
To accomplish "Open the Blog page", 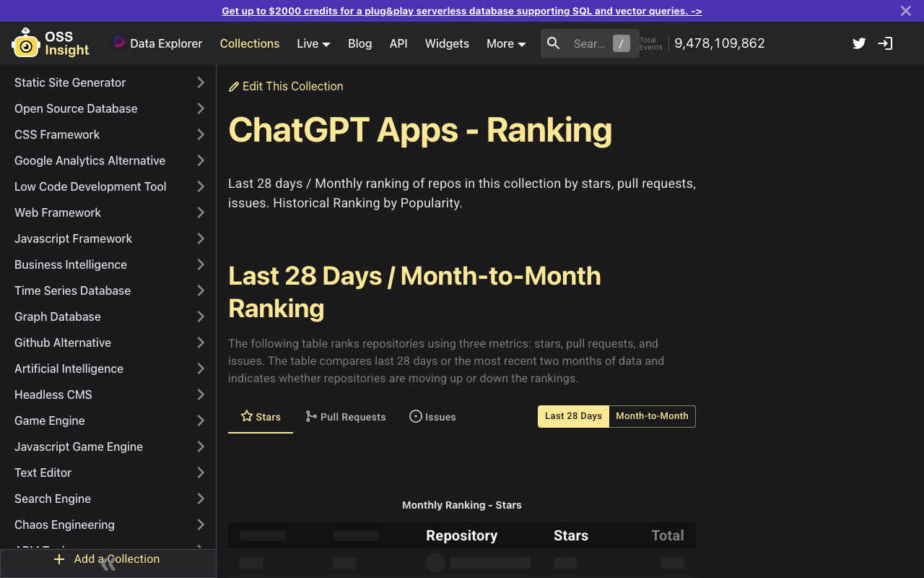I will click(x=359, y=43).
